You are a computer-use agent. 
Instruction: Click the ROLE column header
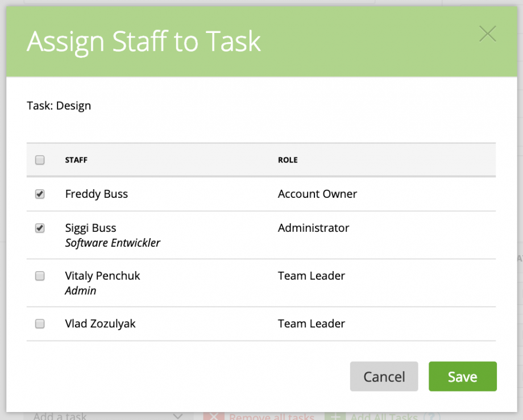tap(288, 160)
